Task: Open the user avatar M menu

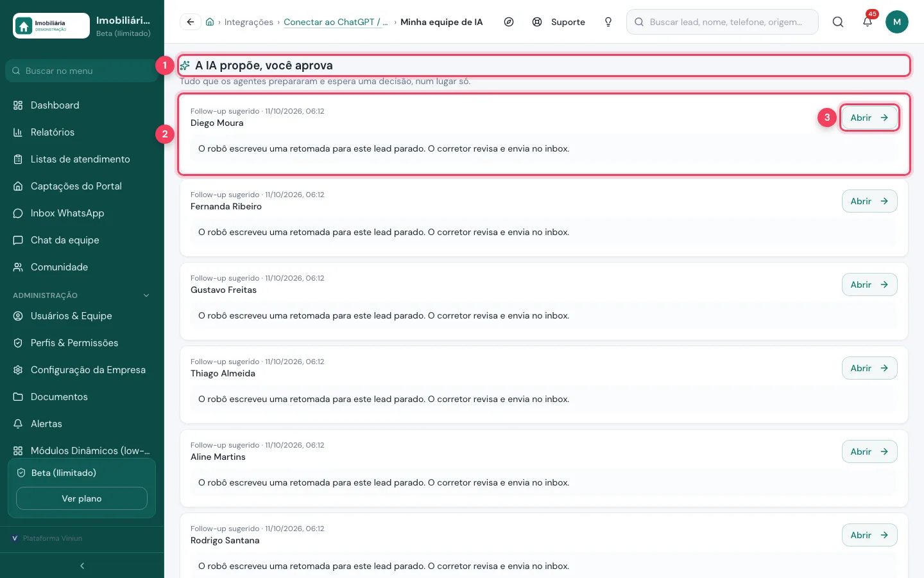Action: tap(897, 22)
